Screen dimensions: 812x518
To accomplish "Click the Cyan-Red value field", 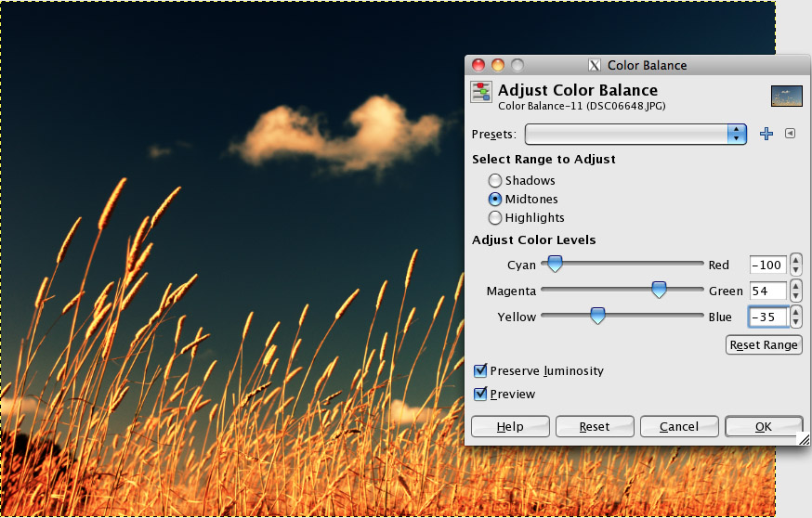I will [x=768, y=265].
